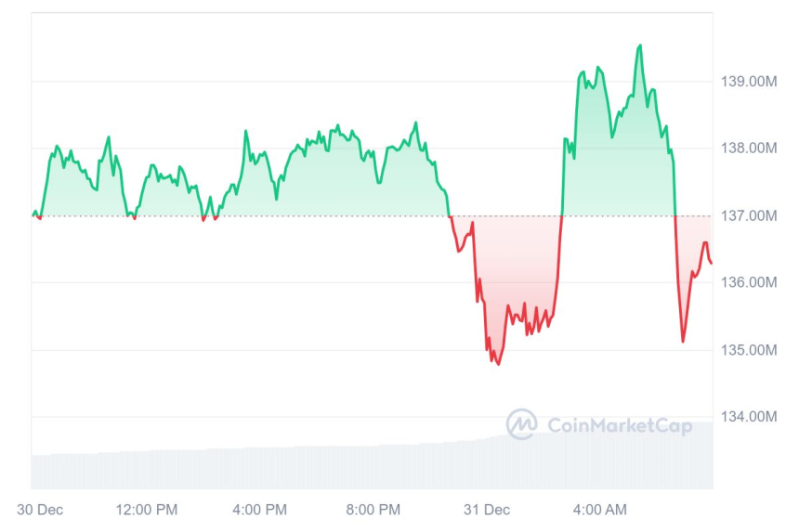
Task: Click the final red dip at right edge
Action: point(683,341)
